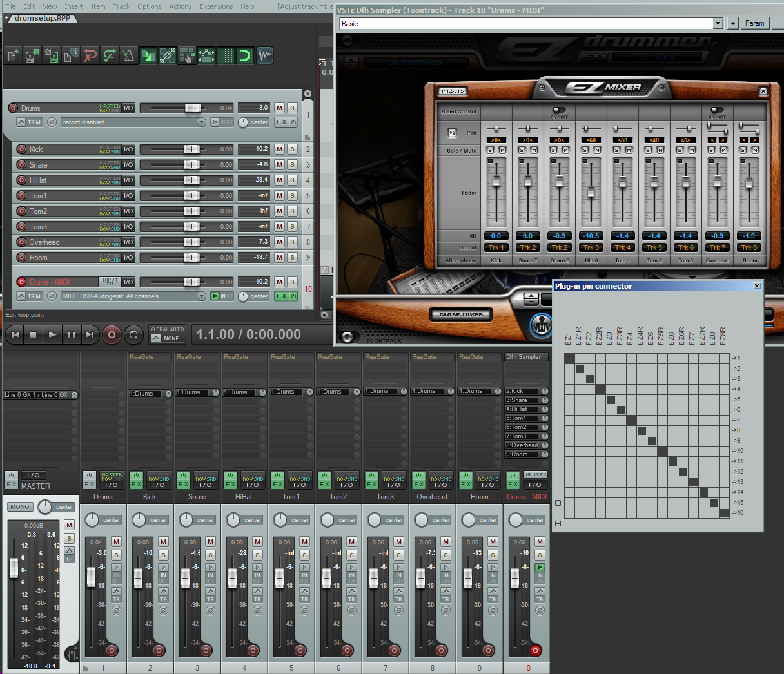Adjust the Hihat fader in EZ Mixer
This screenshot has width=784, height=674.
591,191
